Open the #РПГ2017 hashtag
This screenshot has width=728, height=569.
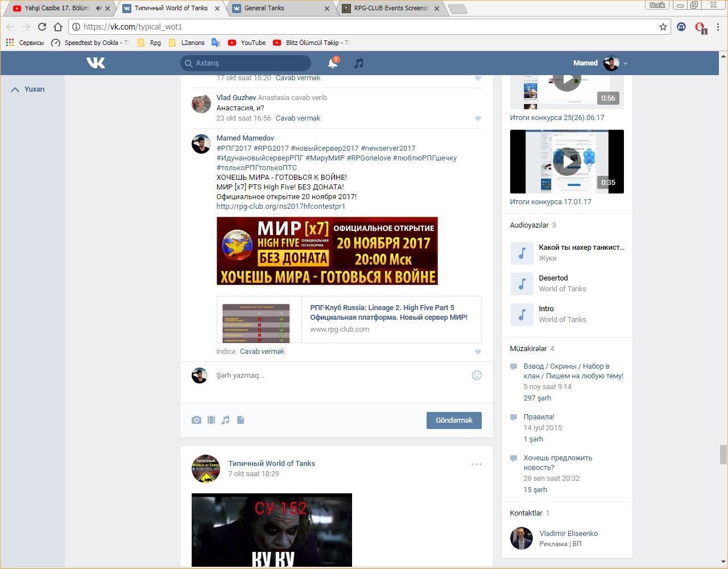234,149
